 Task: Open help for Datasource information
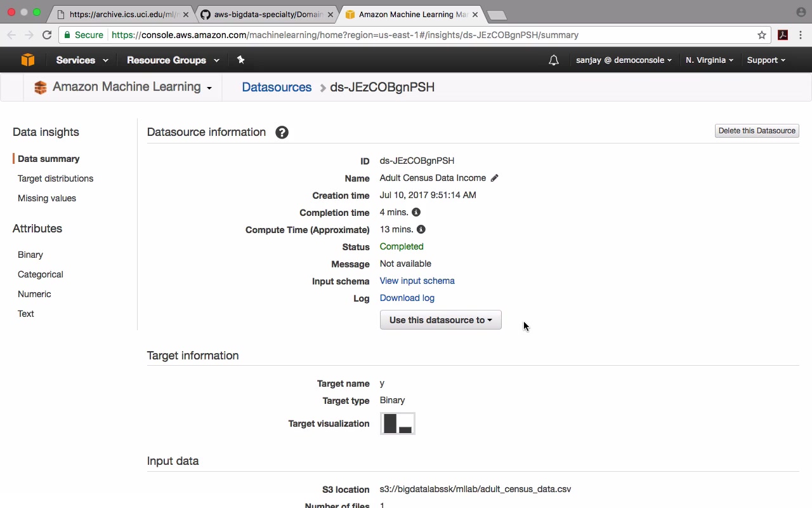click(282, 132)
